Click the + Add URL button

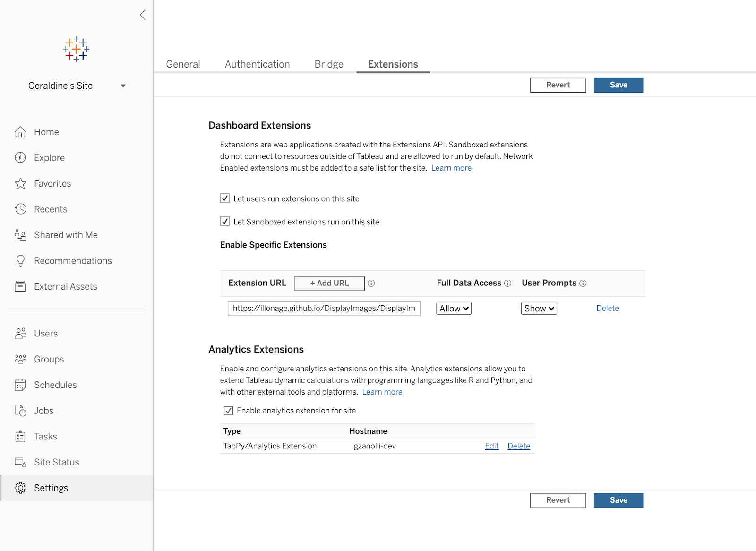coord(329,283)
